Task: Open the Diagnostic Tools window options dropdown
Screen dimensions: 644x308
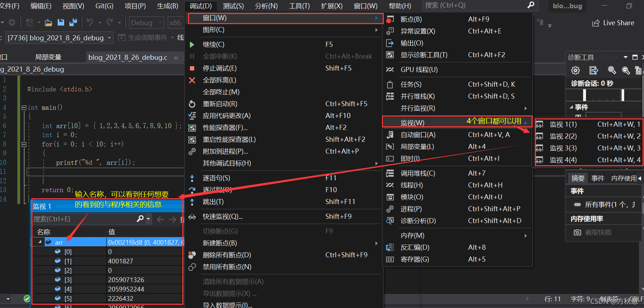Action: click(626, 58)
